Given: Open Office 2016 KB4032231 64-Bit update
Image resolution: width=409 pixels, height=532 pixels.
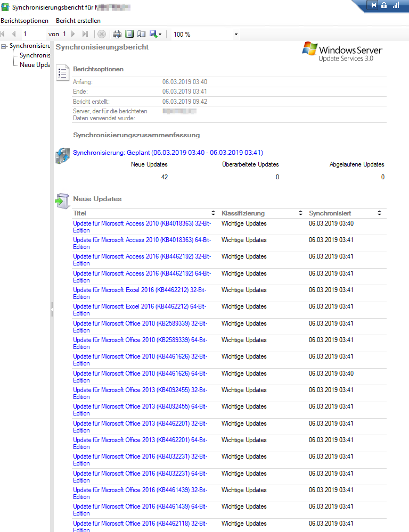Looking at the screenshot, I should click(140, 477).
